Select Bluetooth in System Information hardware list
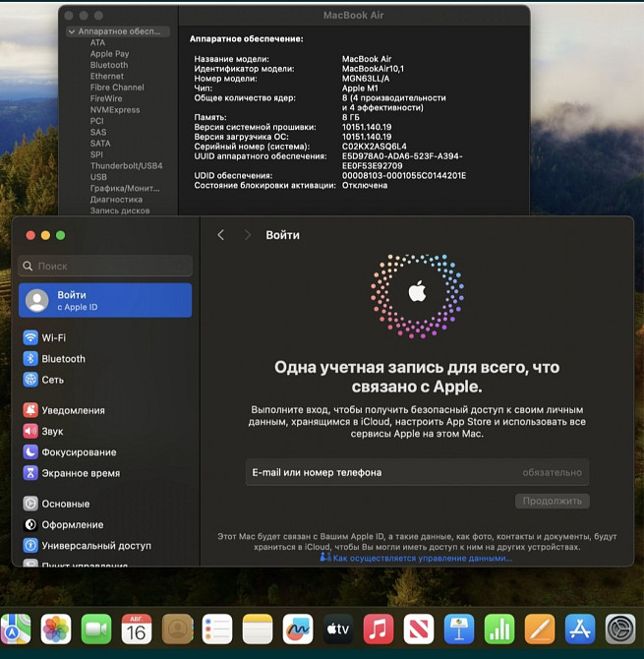Screen dimensions: 644x659 (x=109, y=65)
